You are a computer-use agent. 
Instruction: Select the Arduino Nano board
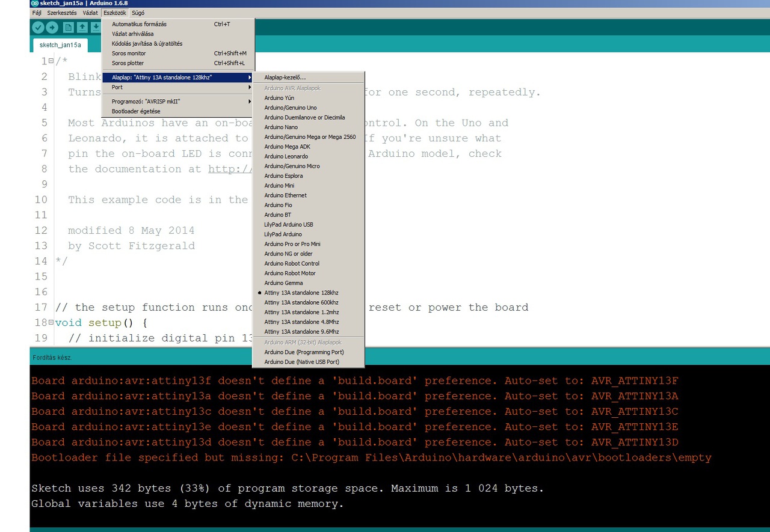tap(309, 127)
